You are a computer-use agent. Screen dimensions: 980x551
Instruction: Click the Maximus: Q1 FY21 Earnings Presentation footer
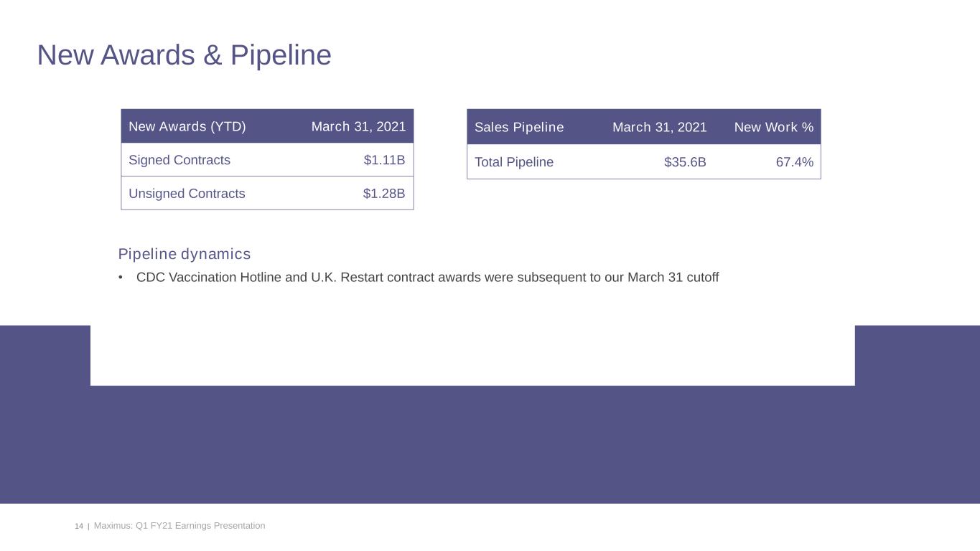click(179, 526)
